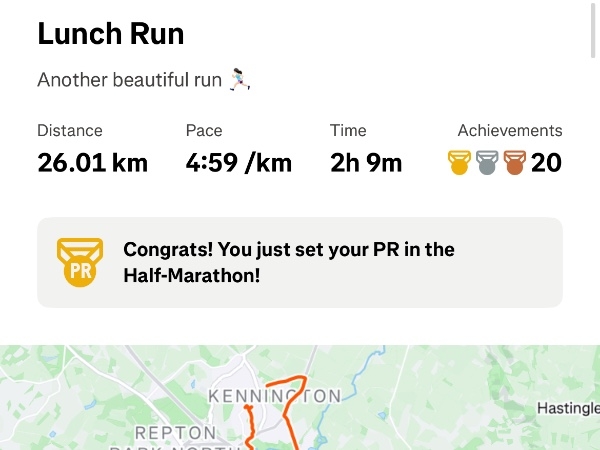Click the Lunch Run title
600x450 pixels.
(x=111, y=34)
